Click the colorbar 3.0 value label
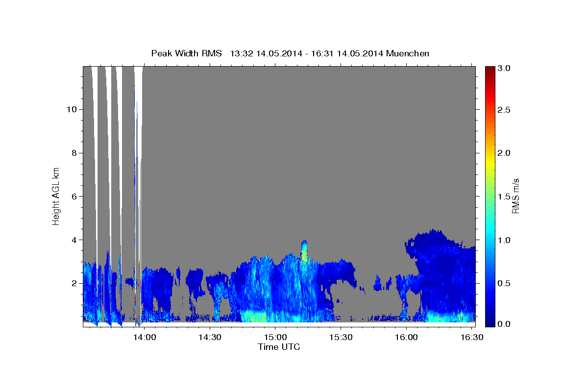 (x=505, y=68)
